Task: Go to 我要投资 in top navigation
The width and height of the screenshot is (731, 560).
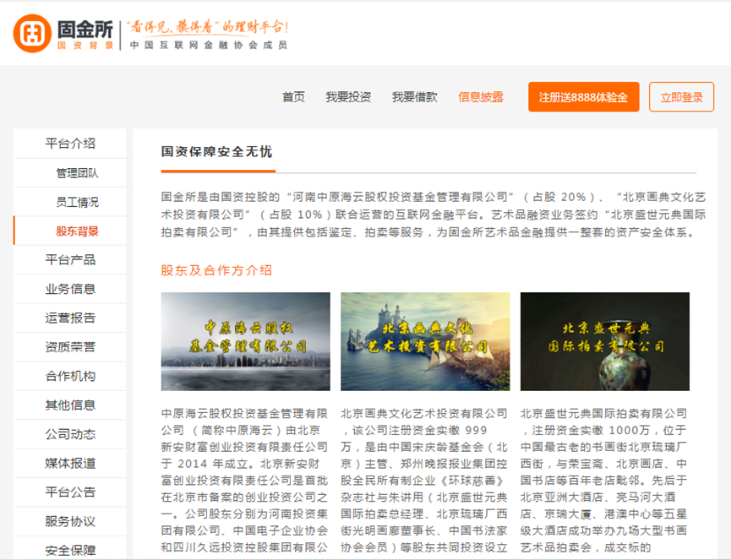Action: pos(348,97)
